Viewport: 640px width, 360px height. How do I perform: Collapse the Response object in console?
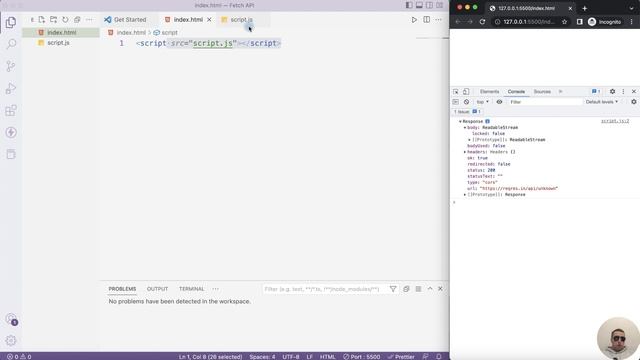click(460, 121)
